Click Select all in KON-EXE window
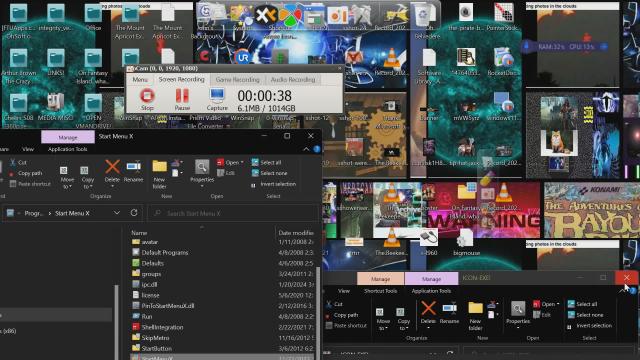The width and height of the screenshot is (640, 360). 582,304
